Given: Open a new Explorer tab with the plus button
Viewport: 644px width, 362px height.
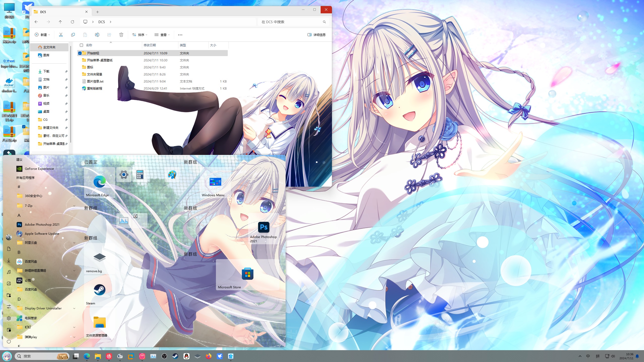Looking at the screenshot, I should point(97,12).
